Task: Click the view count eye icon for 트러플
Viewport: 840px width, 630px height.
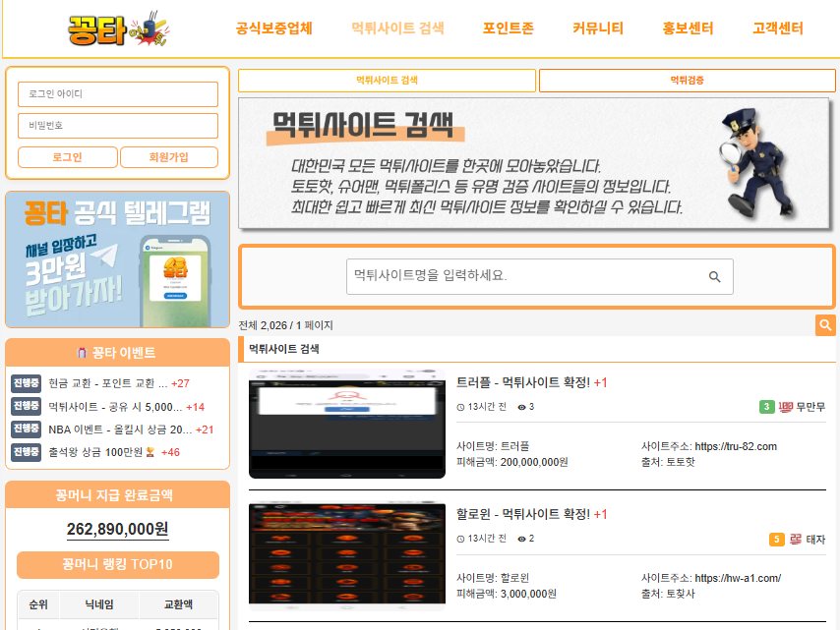Action: coord(522,407)
